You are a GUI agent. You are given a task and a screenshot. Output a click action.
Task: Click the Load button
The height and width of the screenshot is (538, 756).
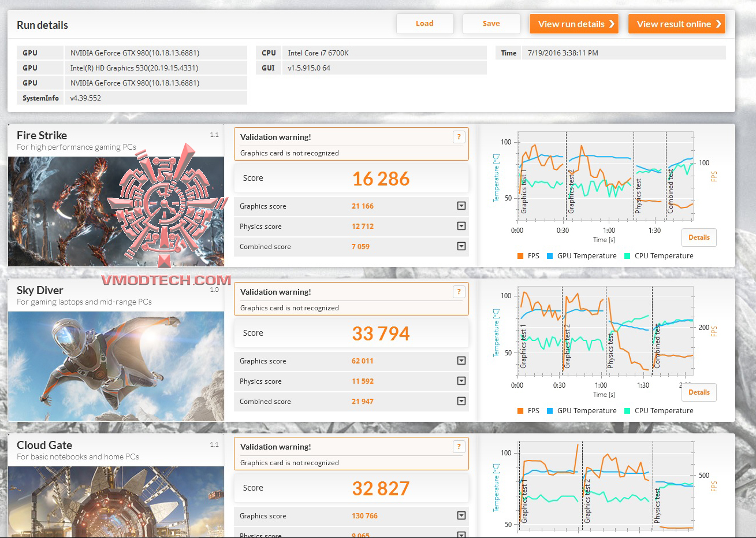(424, 24)
